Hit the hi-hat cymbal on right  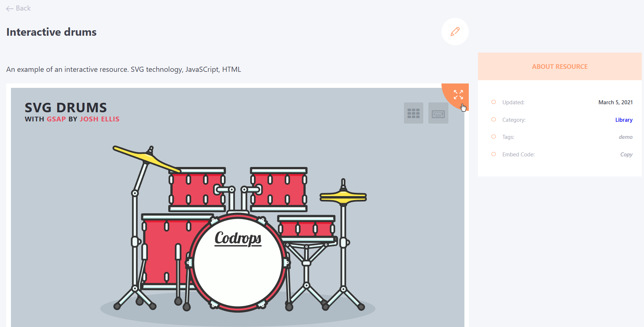(x=343, y=197)
